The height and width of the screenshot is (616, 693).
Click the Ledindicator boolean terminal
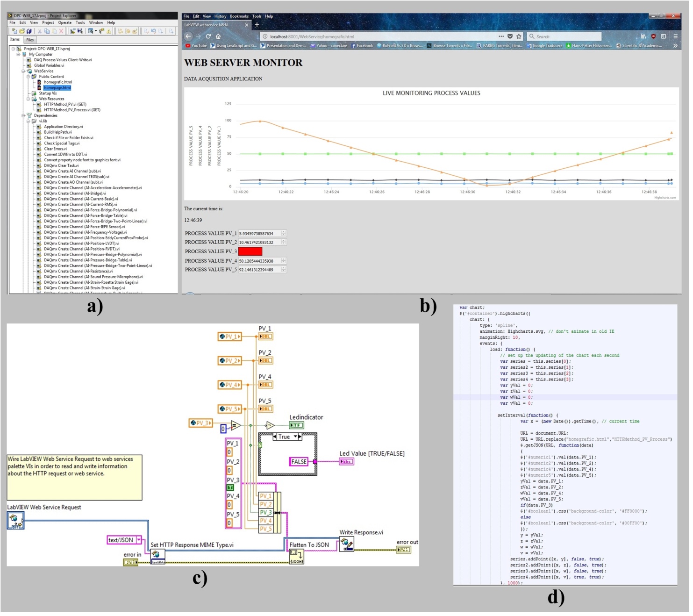(x=296, y=425)
